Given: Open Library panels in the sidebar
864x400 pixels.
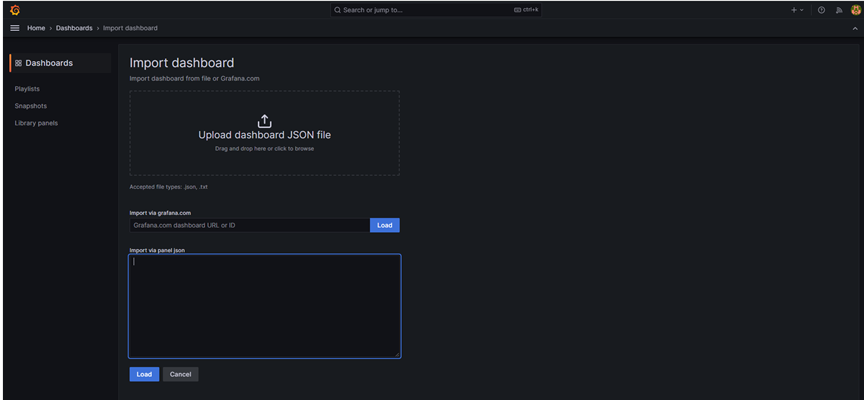Looking at the screenshot, I should tap(36, 123).
